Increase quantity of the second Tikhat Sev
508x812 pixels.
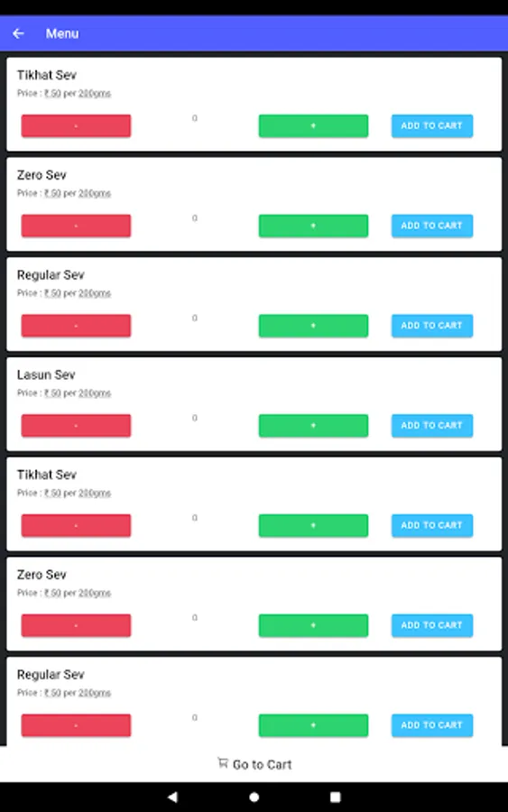[x=313, y=526]
